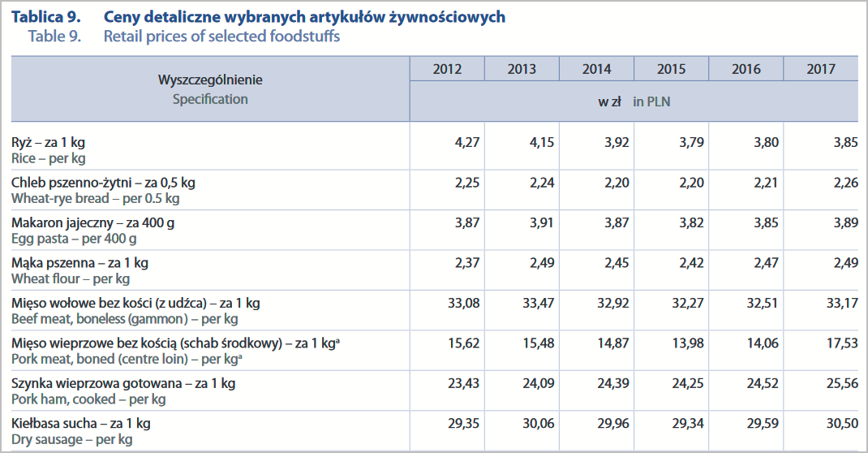
Task: Click the pork loin price 13,98 for 2015
Action: 688,343
